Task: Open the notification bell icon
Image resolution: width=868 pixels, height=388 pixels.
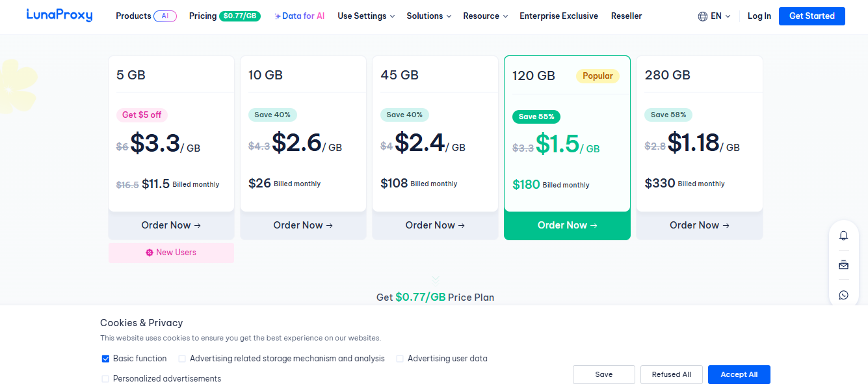Action: point(843,236)
